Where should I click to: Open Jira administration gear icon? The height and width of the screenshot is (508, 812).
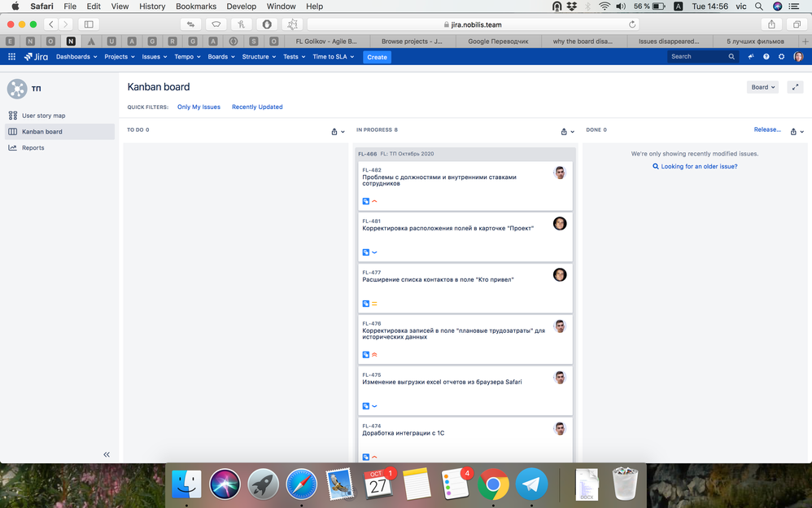point(781,56)
